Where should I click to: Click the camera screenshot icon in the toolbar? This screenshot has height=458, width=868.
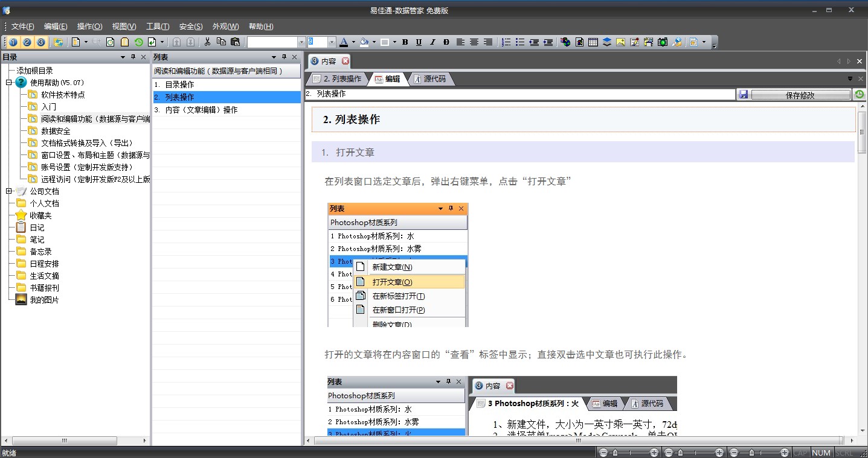pyautogui.click(x=663, y=42)
